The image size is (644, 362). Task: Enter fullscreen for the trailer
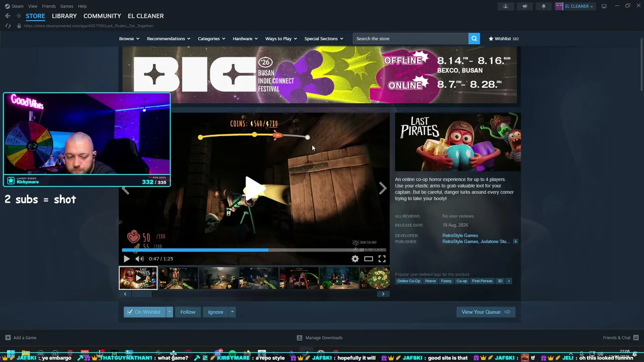point(382,259)
